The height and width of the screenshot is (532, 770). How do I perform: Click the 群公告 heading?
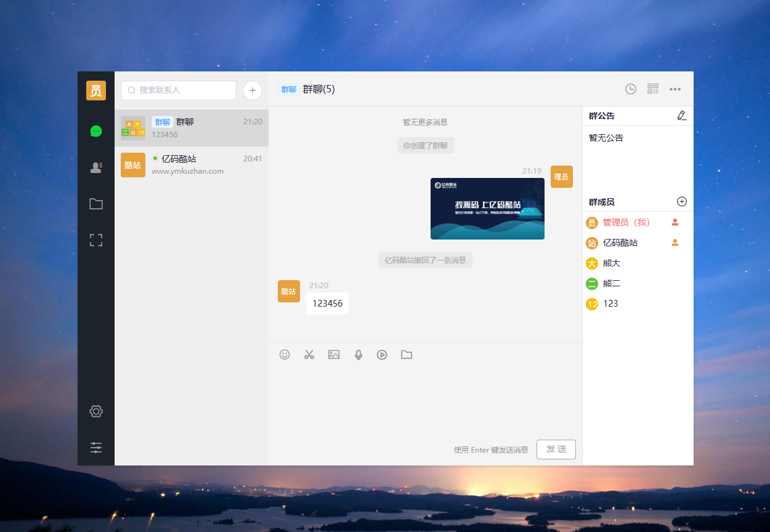coord(602,116)
